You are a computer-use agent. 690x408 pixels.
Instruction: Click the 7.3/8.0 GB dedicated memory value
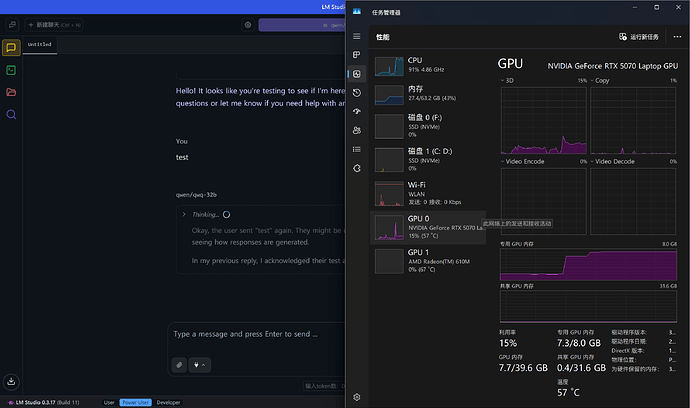coord(579,343)
